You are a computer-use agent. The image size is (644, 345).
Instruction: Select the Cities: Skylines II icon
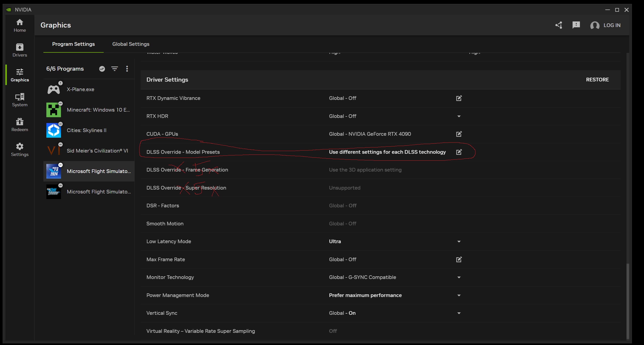click(53, 130)
